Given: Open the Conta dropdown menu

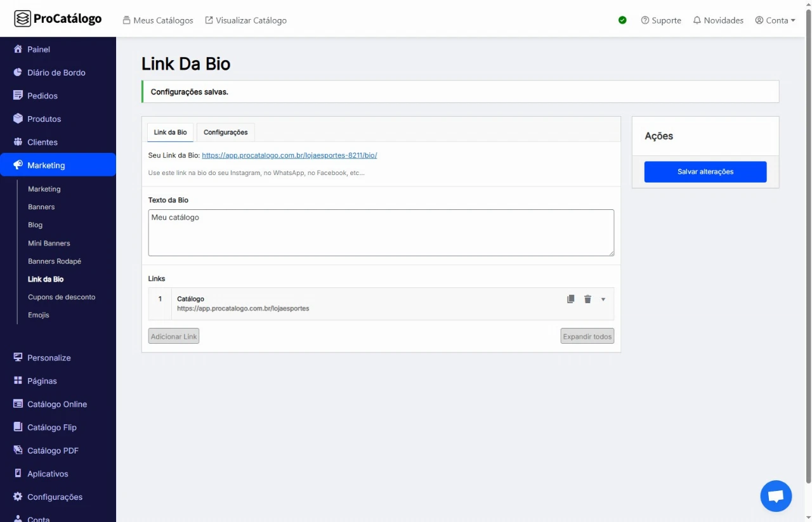Looking at the screenshot, I should tap(775, 20).
